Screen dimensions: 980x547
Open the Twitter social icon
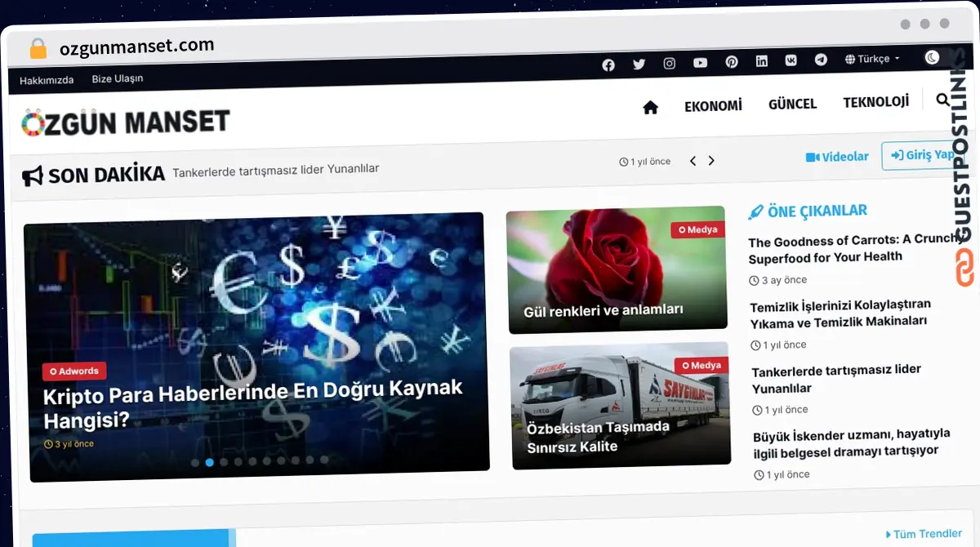pyautogui.click(x=639, y=64)
